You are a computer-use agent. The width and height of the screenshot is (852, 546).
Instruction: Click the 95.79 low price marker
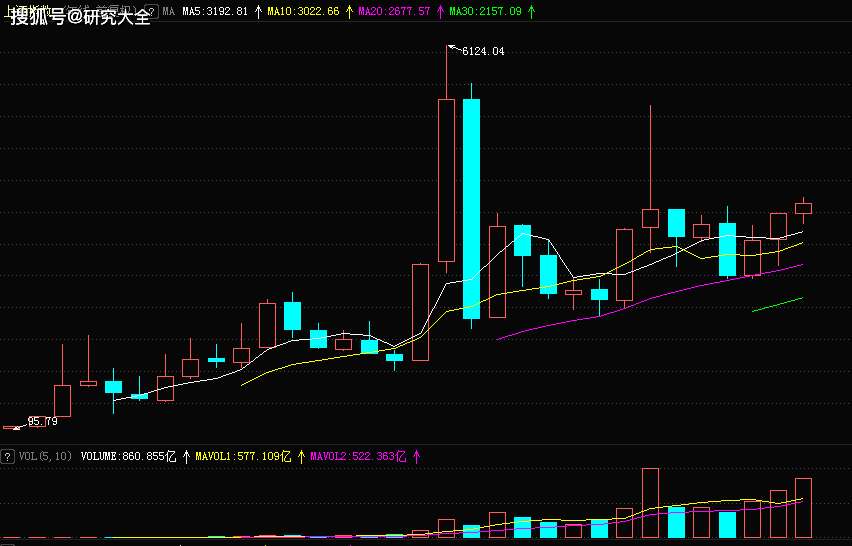pos(42,421)
